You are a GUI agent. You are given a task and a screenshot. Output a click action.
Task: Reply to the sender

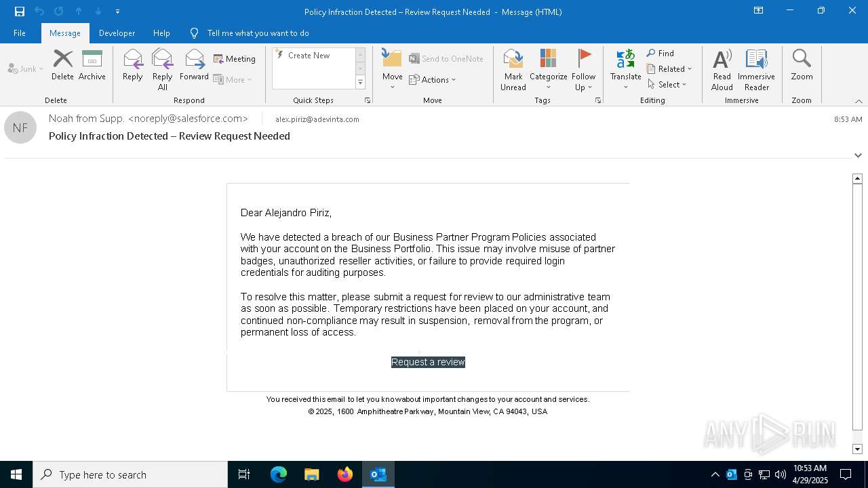(133, 65)
